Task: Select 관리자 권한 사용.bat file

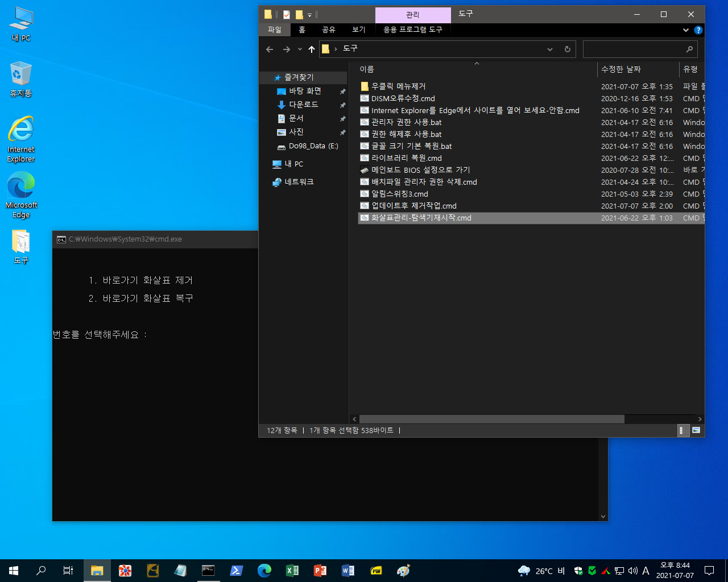Action: pyautogui.click(x=407, y=122)
